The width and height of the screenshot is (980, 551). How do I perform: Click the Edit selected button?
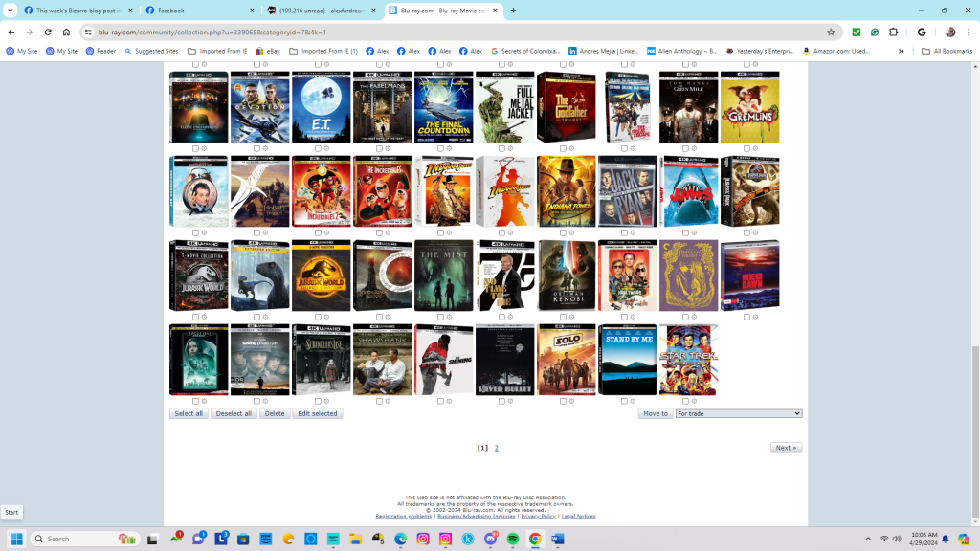coord(317,413)
